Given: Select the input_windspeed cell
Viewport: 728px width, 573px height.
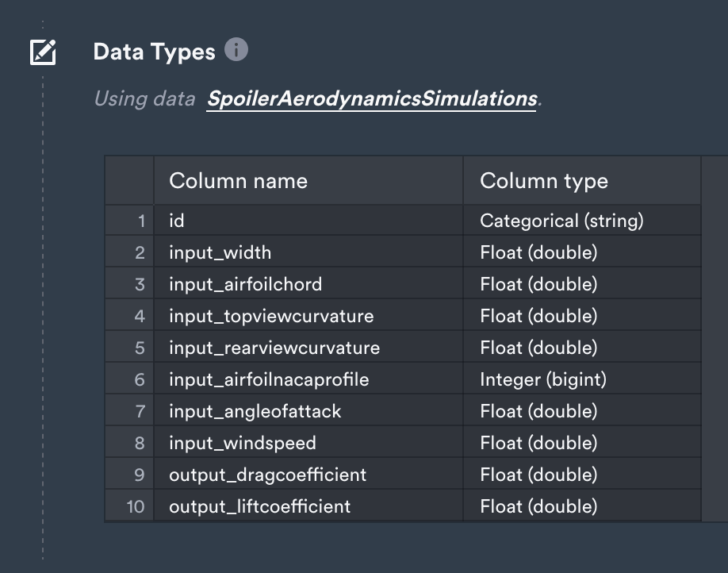Looking at the screenshot, I should click(x=308, y=443).
